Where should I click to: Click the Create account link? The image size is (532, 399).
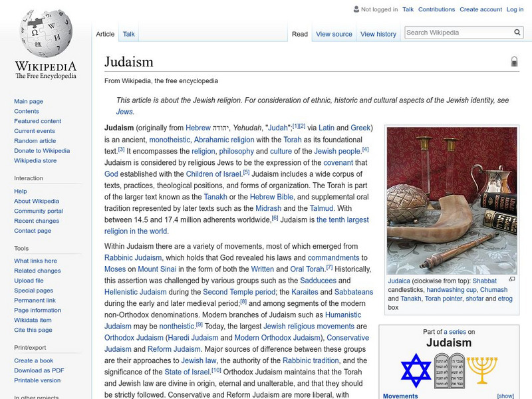[480, 9]
